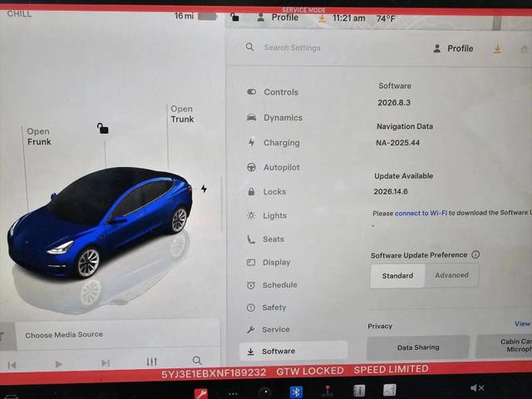Open the Controls settings menu
This screenshot has height=399, width=532.
(x=273, y=92)
